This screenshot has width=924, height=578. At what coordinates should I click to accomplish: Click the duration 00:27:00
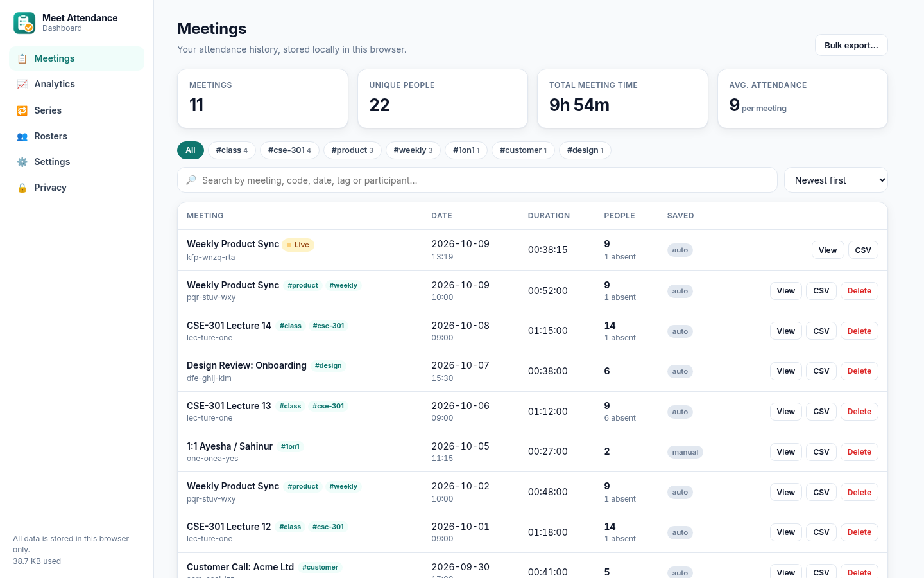pos(548,451)
